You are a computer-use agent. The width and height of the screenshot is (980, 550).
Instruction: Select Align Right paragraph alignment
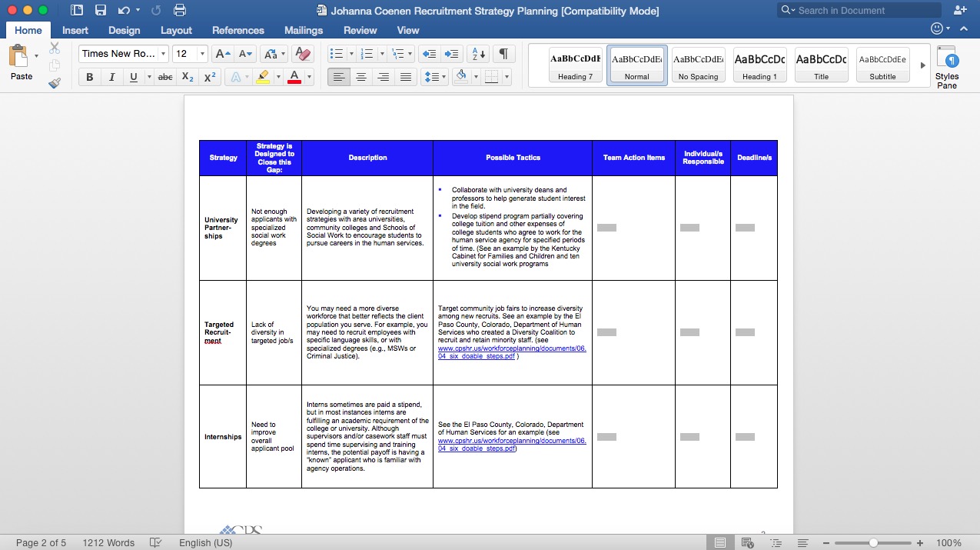pyautogui.click(x=384, y=77)
